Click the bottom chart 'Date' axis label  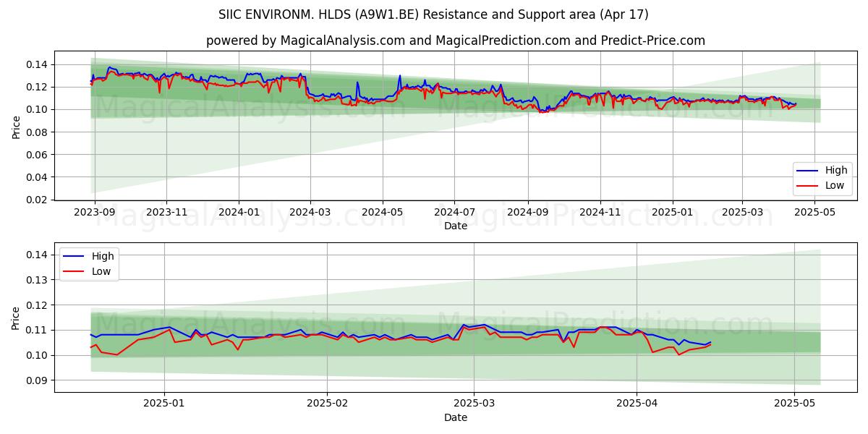(x=456, y=417)
